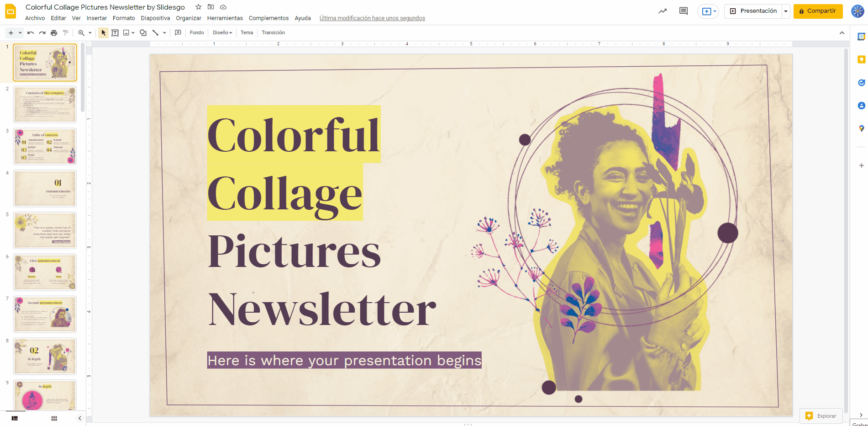Screen dimensions: 868x426
Task: Open the line type dropdown arrow
Action: [164, 33]
